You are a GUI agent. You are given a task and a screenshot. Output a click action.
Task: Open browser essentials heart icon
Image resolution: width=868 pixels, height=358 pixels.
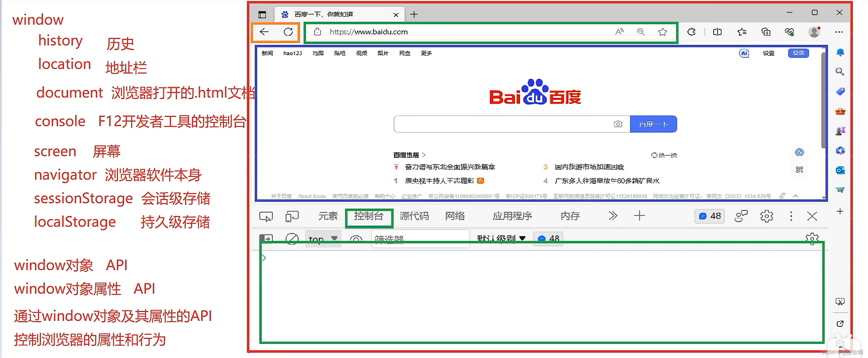click(x=789, y=32)
